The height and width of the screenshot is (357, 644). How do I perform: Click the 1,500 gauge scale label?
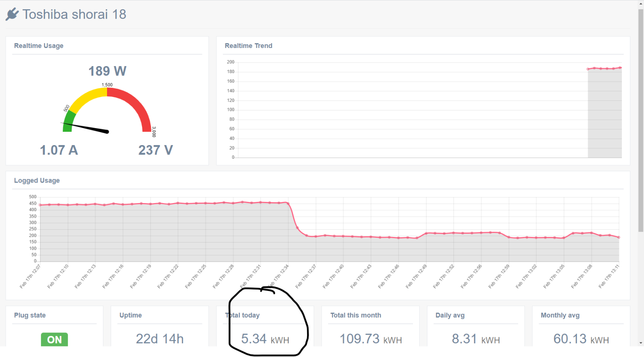(x=107, y=85)
